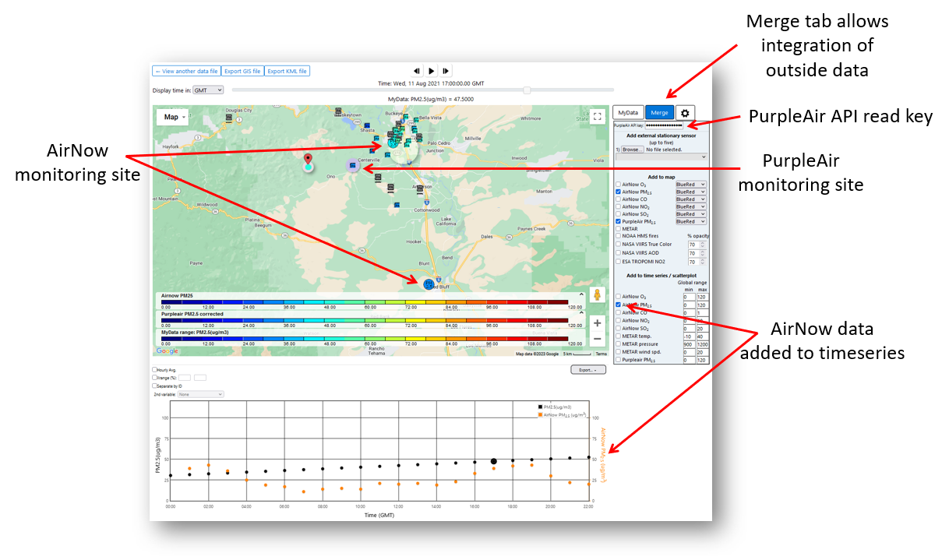Open the 2nd variable dropdown
This screenshot has width=949, height=560.
click(x=201, y=394)
